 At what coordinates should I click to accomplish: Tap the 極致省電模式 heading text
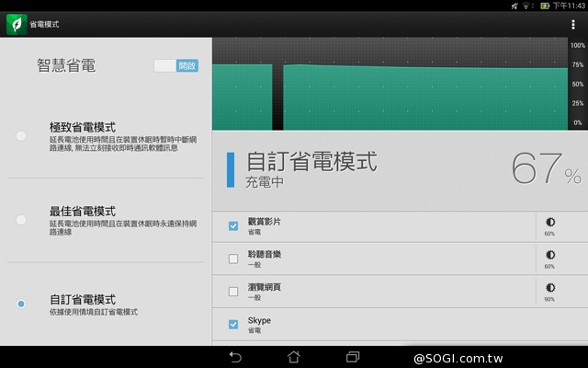tap(83, 127)
